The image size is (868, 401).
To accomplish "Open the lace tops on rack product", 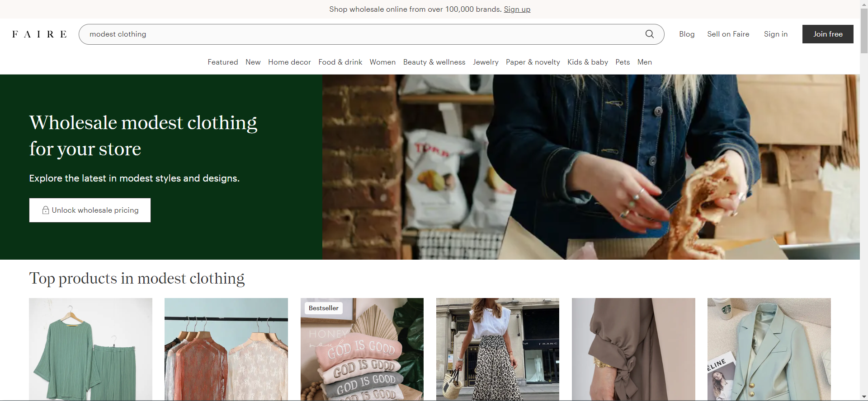I will (x=226, y=349).
